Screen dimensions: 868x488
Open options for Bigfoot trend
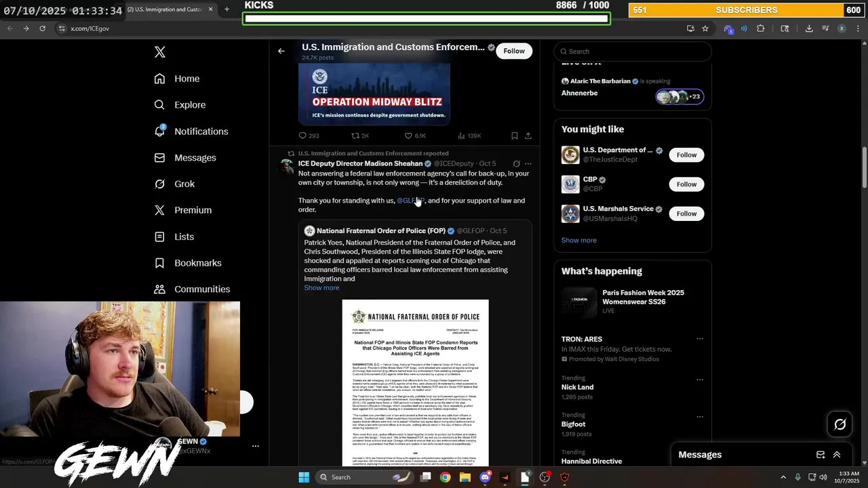(700, 417)
